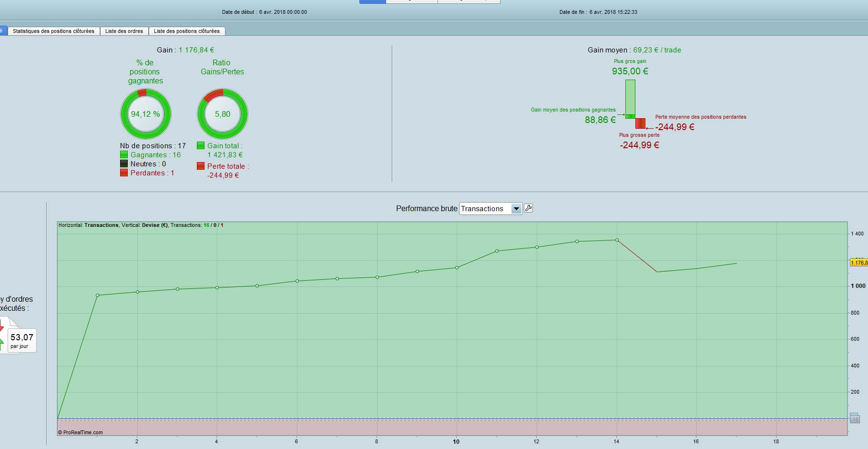Click the '88,86 €' average winning gain
This screenshot has width=868, height=449.
point(601,120)
